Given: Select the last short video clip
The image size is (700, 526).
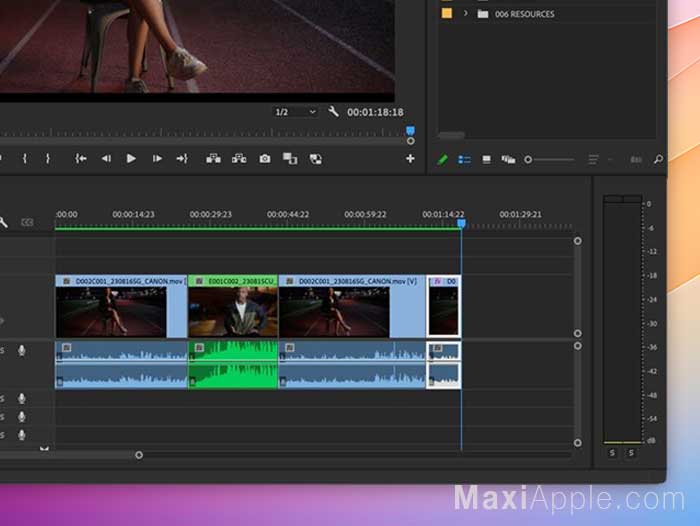Looking at the screenshot, I should pos(444,306).
